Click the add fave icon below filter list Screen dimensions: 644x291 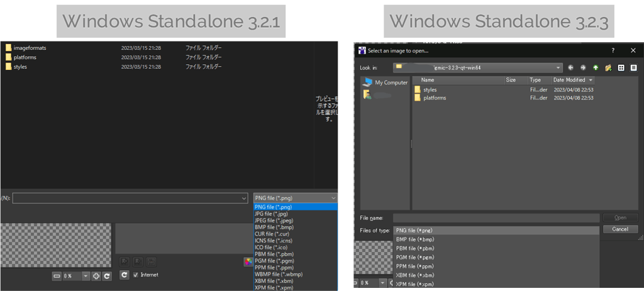point(125,262)
